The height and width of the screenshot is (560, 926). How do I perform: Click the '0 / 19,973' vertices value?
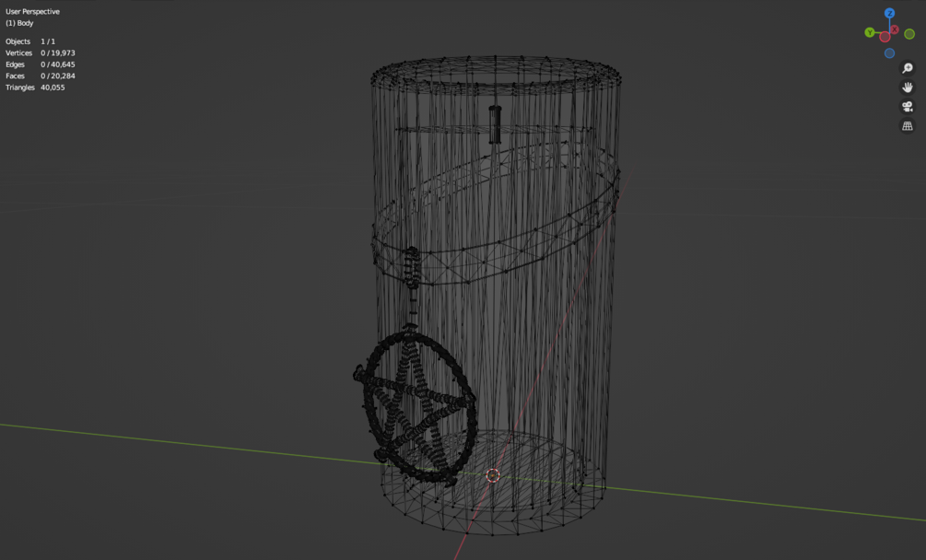58,53
